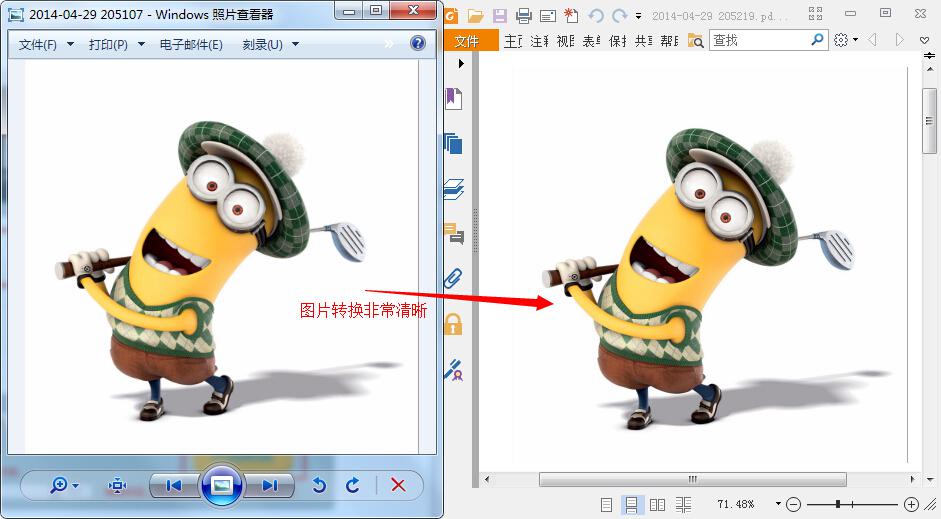Open advanced folder search icon

tap(696, 41)
